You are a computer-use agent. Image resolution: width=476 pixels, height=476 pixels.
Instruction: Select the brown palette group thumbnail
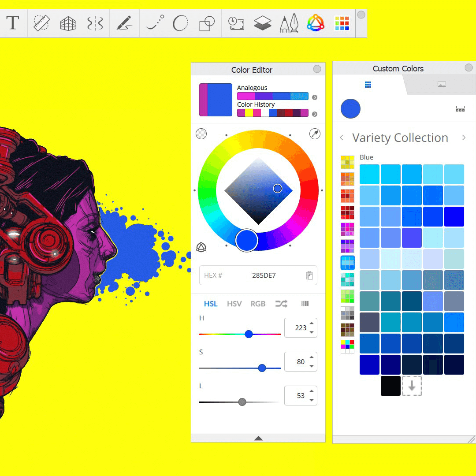point(348,330)
